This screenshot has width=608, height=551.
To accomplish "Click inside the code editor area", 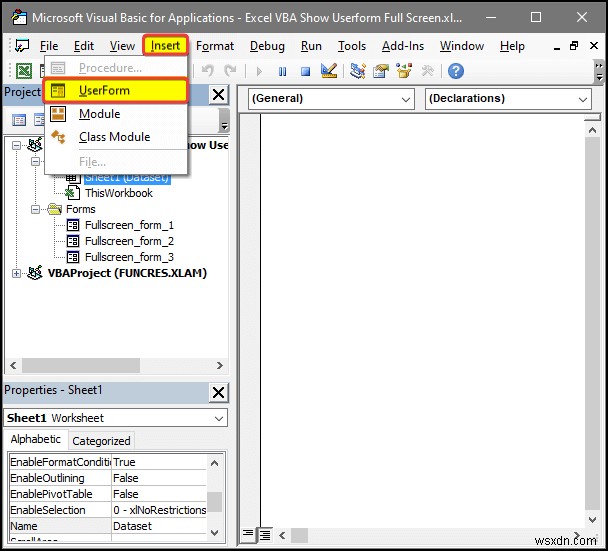I will tap(422, 320).
